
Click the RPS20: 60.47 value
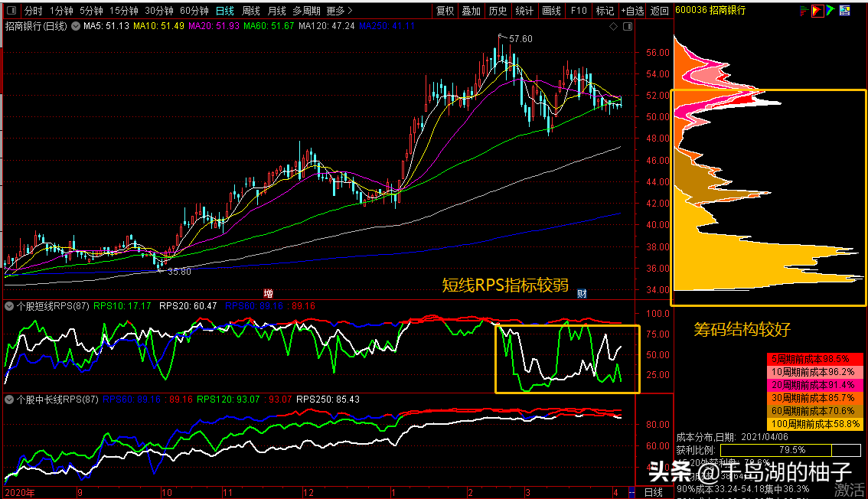pos(188,306)
